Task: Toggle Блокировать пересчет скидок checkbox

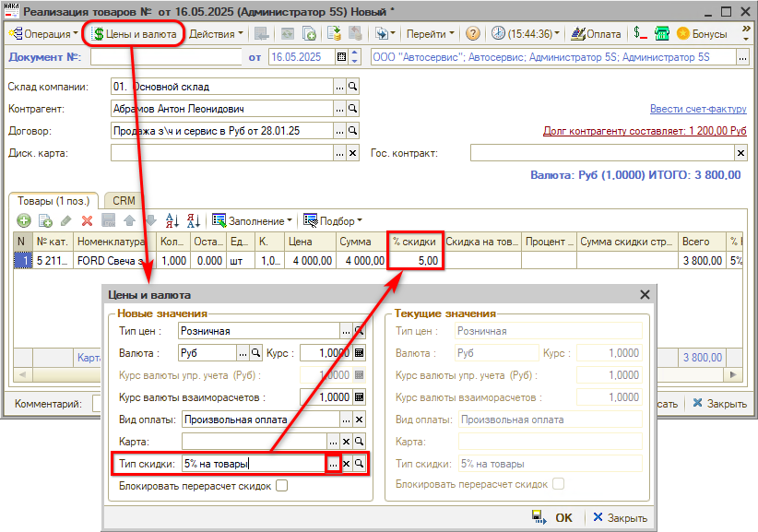Action: pos(281,485)
